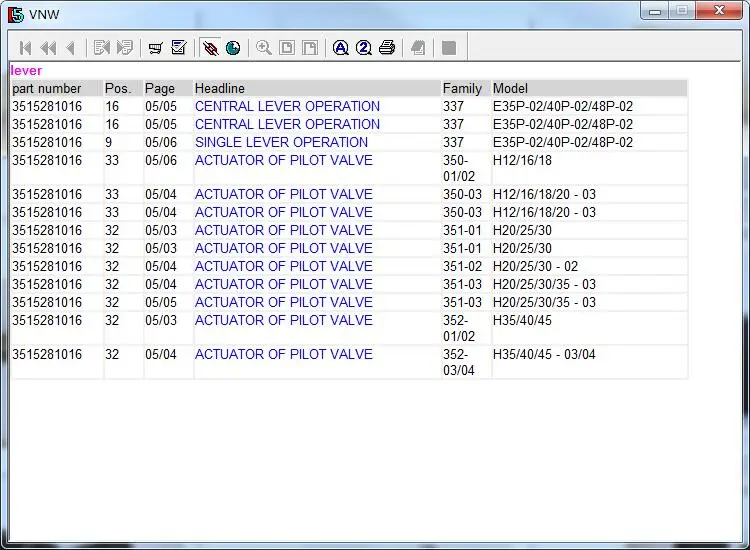The width and height of the screenshot is (750, 550).
Task: Click position '9' in the table
Action: pyautogui.click(x=109, y=143)
